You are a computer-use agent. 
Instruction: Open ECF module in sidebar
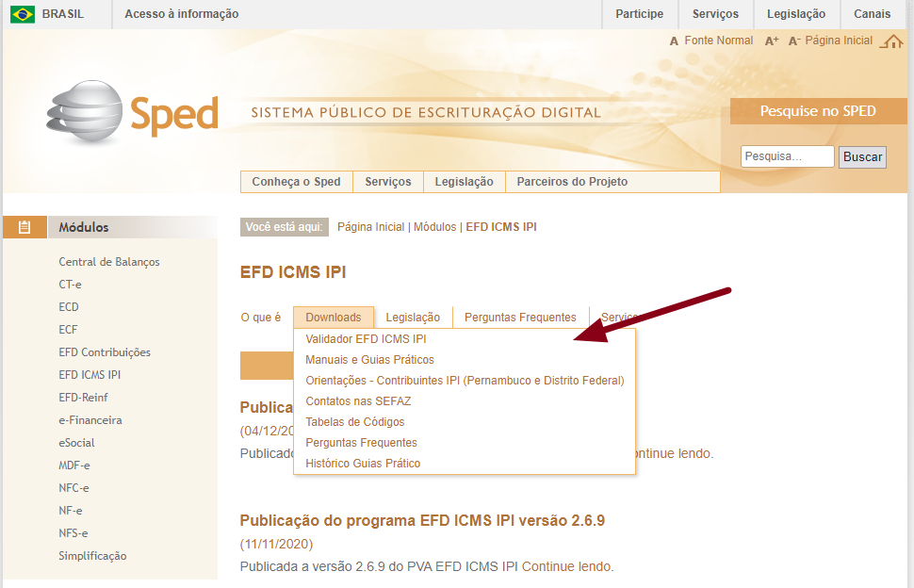[x=68, y=329]
